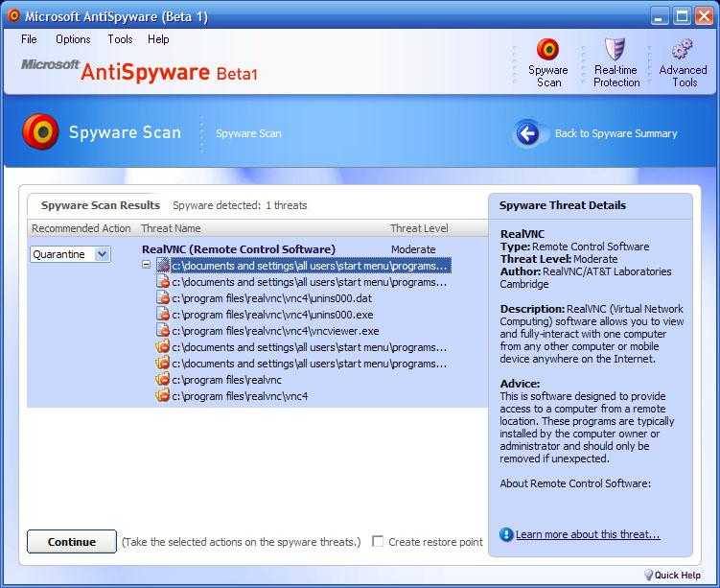Open Real-time Protection shield icon
The image size is (720, 588).
pos(615,49)
